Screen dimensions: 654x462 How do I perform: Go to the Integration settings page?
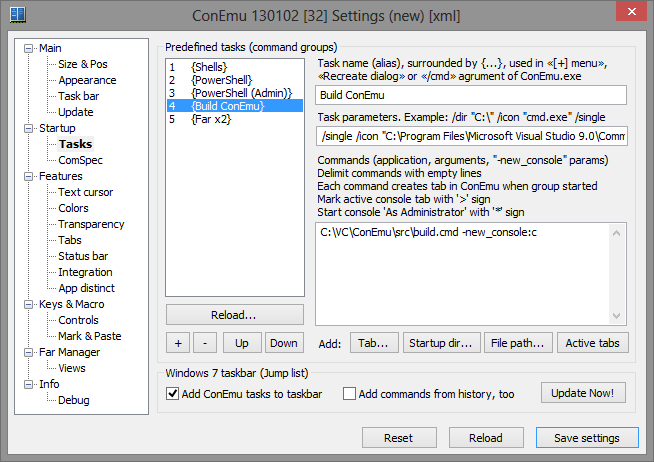pyautogui.click(x=85, y=272)
